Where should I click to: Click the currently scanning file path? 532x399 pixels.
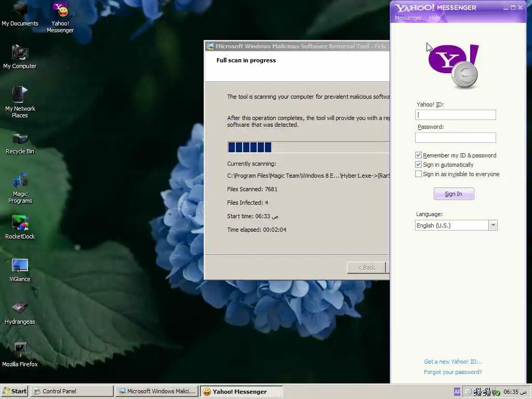pos(308,176)
